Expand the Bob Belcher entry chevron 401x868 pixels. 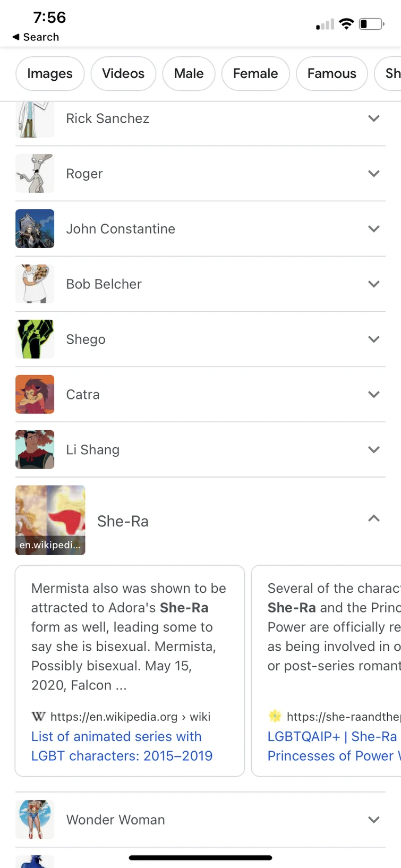(374, 284)
